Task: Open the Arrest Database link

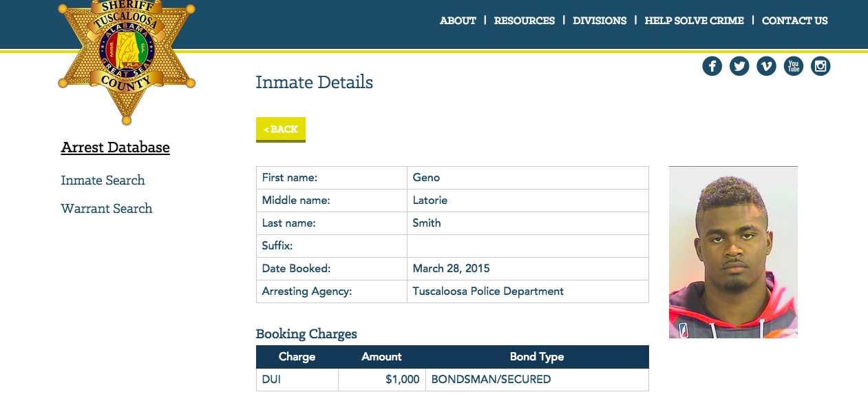Action: pyautogui.click(x=115, y=147)
